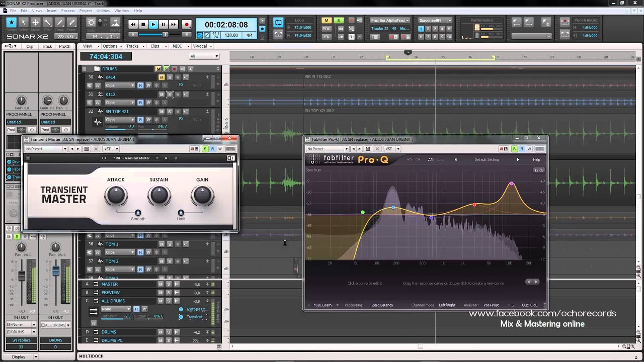Viewport: 644px width, 362px height.
Task: Click the DRUMS PC bus name
Action: click(112, 340)
